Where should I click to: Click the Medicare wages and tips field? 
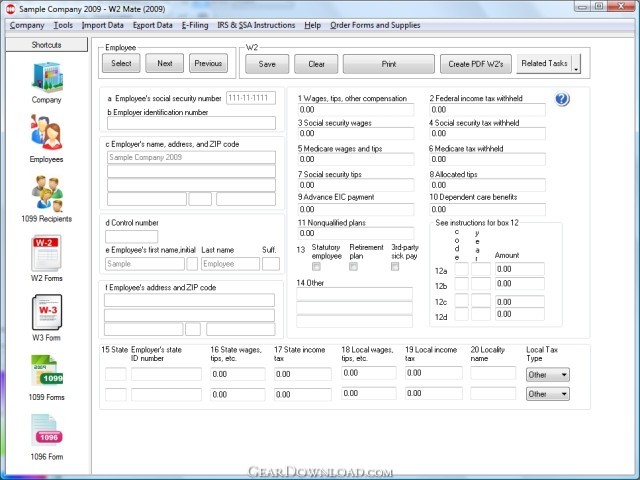(356, 159)
